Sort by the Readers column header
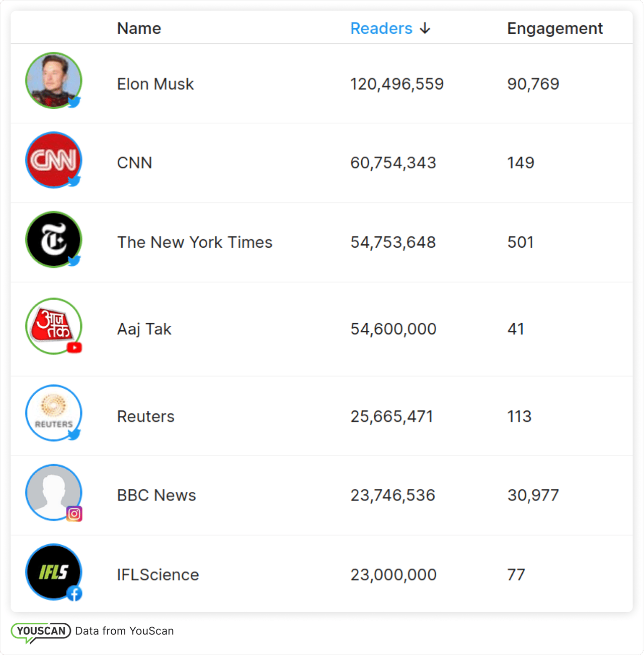 point(381,29)
